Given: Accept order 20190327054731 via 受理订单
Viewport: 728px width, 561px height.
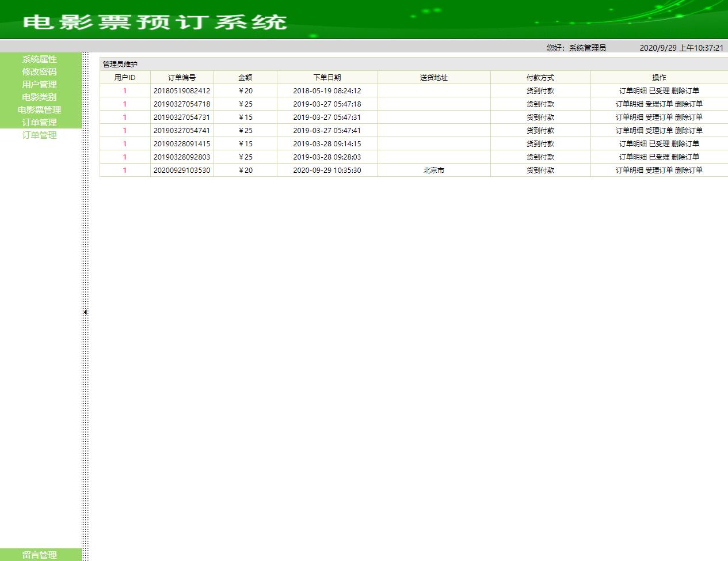Looking at the screenshot, I should pyautogui.click(x=660, y=117).
